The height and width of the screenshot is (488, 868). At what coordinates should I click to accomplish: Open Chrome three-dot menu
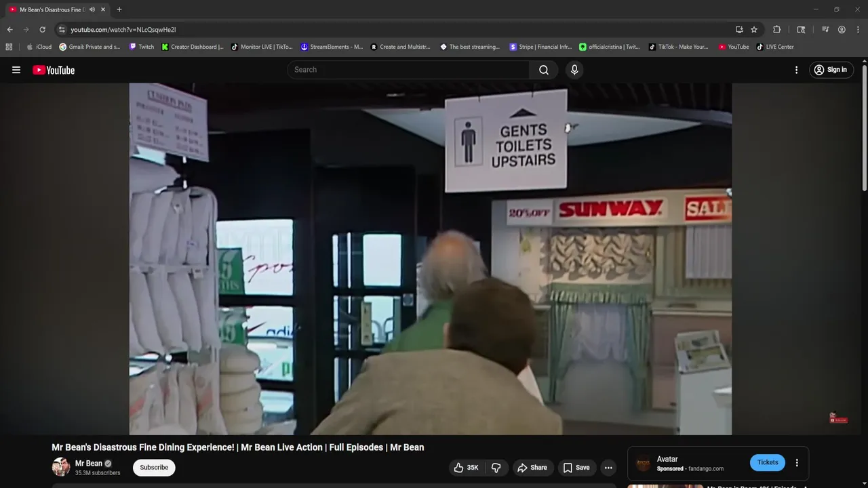(858, 30)
